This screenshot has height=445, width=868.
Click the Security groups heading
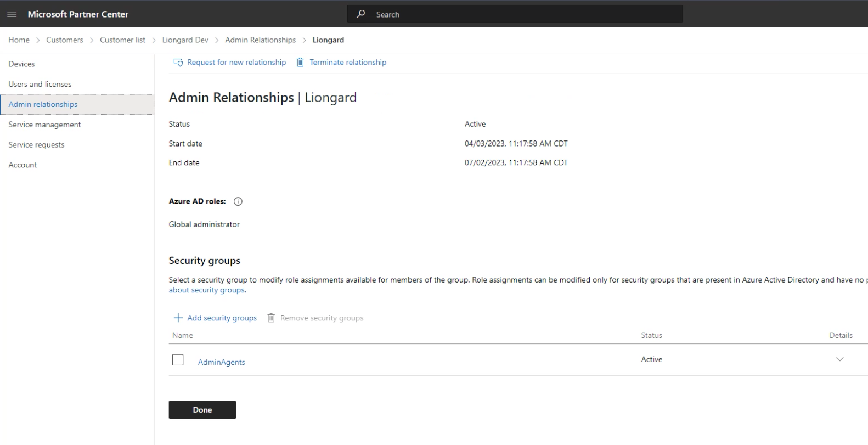point(205,261)
